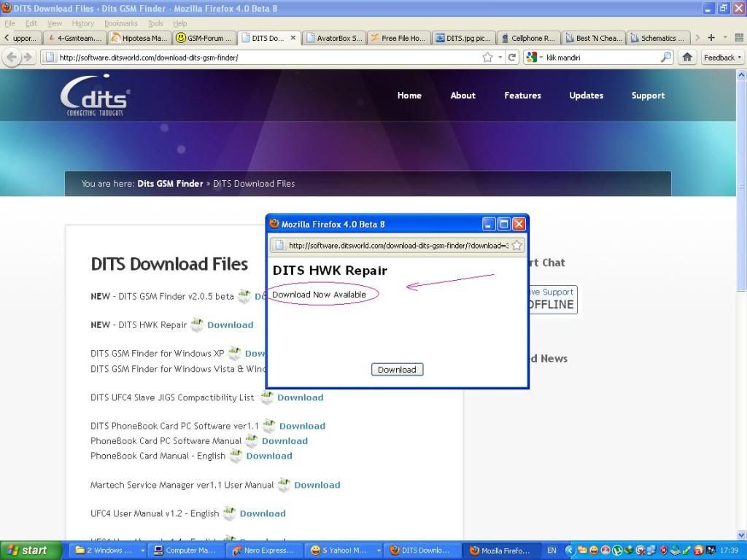
Task: Open Nero Express from the taskbar
Action: 266,551
